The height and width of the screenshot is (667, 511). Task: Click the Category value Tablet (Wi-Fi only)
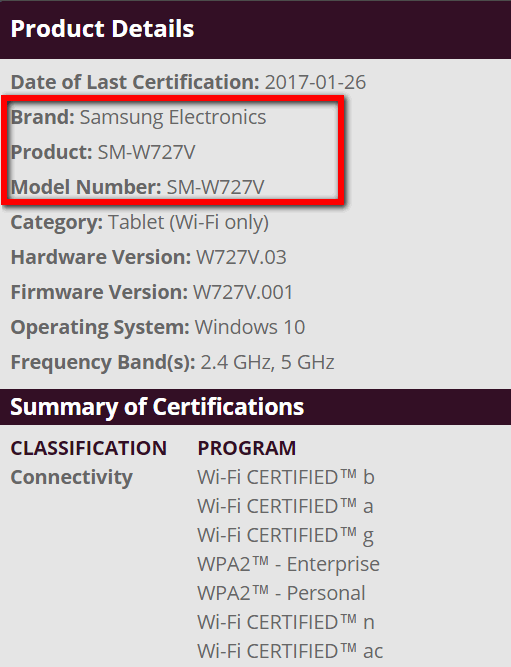click(x=188, y=222)
